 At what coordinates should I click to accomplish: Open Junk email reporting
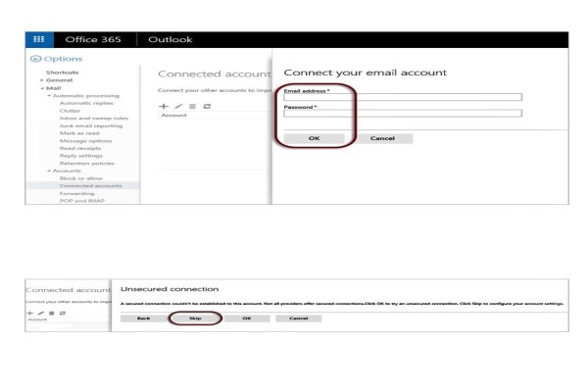[91, 125]
